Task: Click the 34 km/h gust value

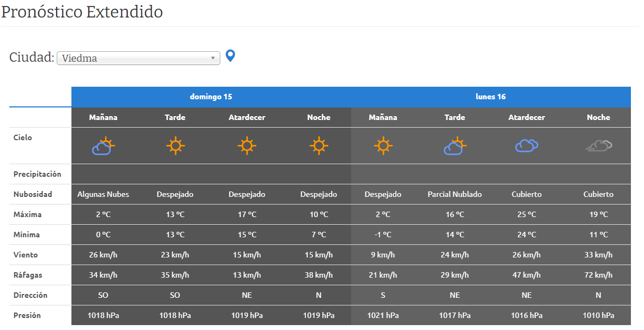Action: (x=103, y=275)
